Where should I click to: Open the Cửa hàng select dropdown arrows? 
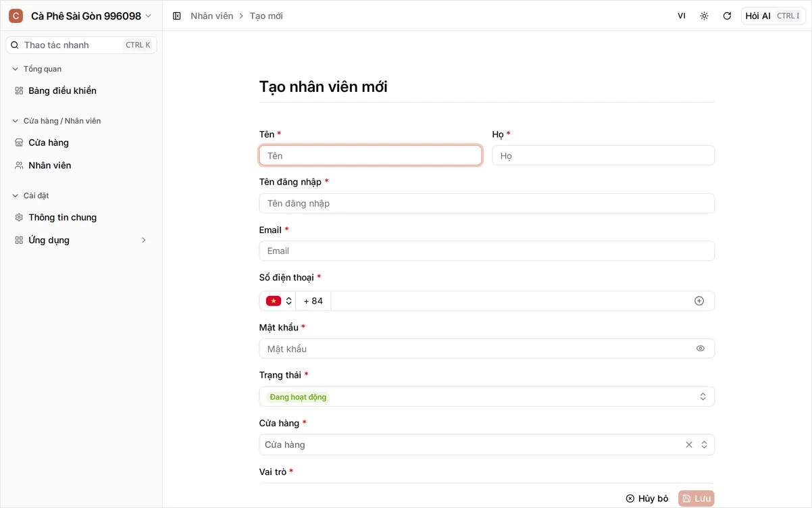coord(704,444)
